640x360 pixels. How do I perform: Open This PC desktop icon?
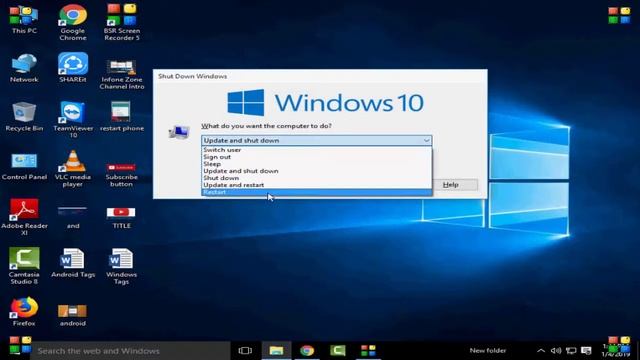[24, 19]
